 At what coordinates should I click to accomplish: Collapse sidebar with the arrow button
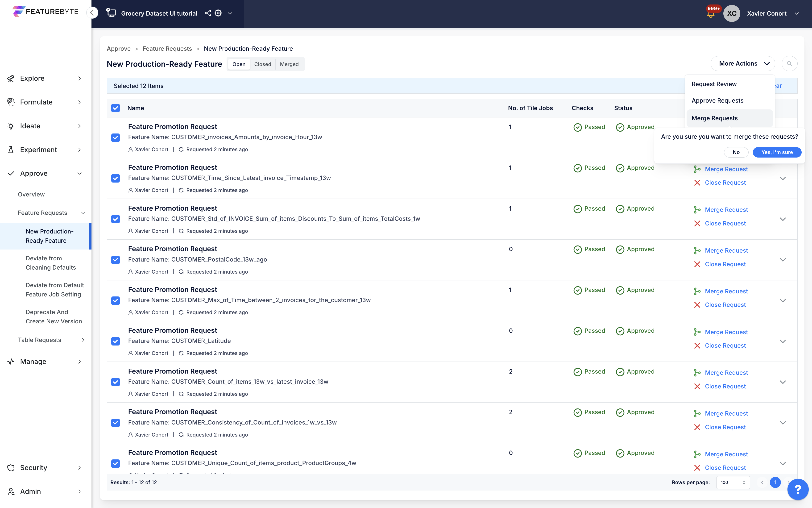tap(92, 13)
